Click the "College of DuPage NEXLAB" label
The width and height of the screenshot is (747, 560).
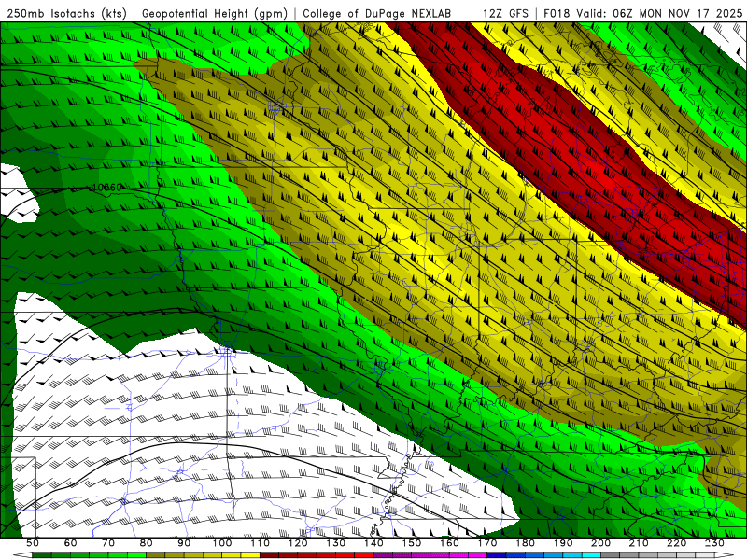point(377,14)
